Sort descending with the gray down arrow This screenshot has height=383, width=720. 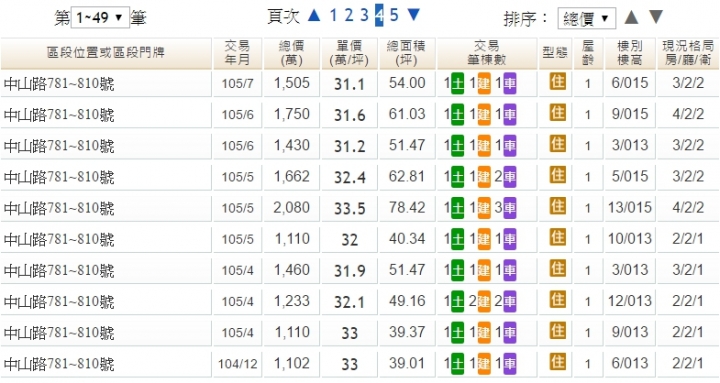pos(656,17)
